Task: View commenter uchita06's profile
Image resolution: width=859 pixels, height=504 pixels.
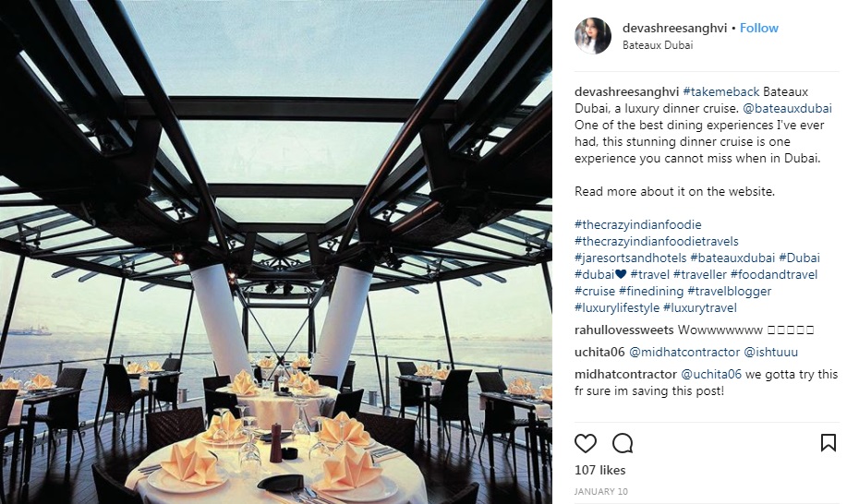Action: pyautogui.click(x=599, y=352)
